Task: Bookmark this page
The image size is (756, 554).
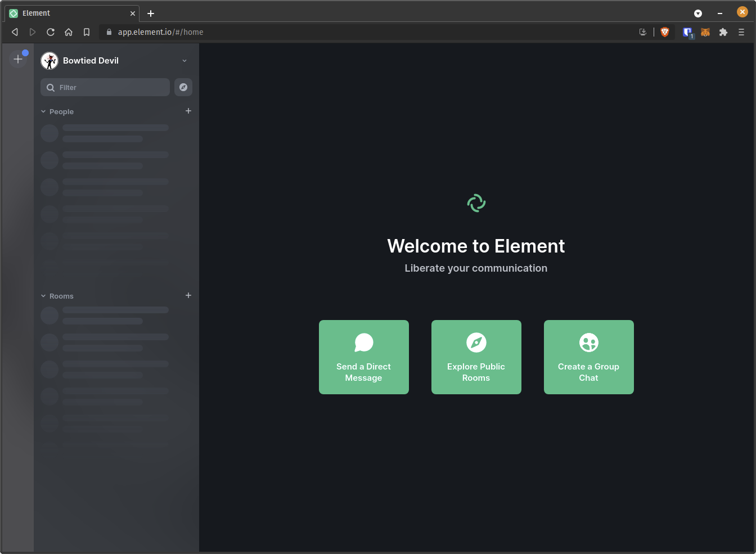Action: click(x=87, y=32)
